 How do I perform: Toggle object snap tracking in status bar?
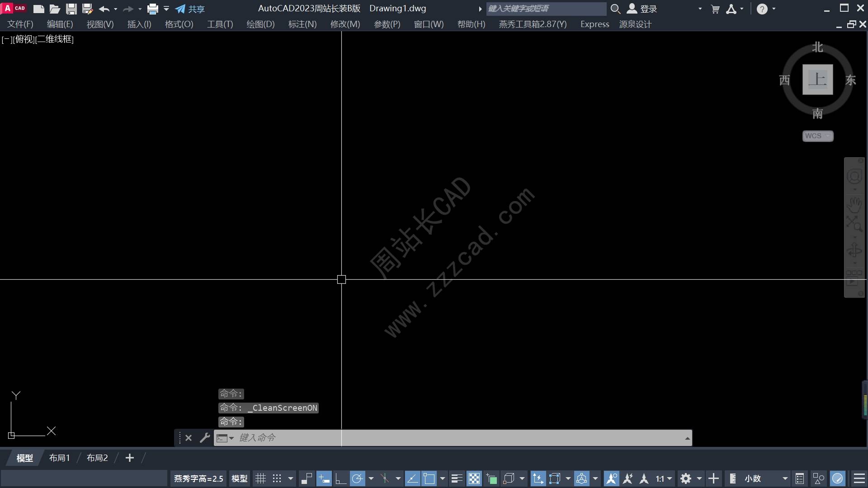tap(412, 479)
